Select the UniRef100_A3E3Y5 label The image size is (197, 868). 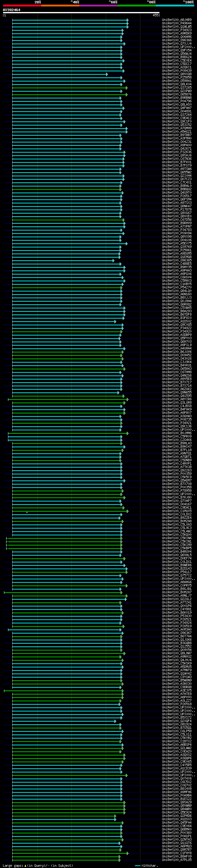coord(177,690)
